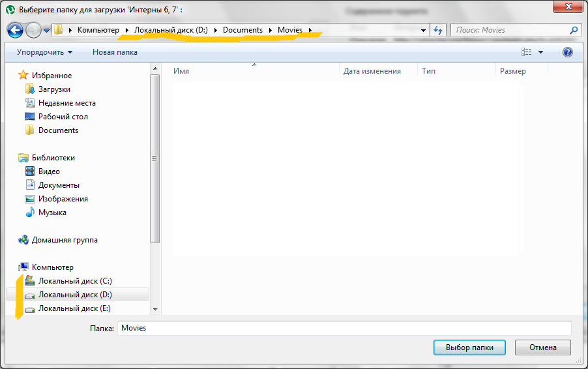
Task: Open the Упорядочить menu
Action: click(44, 52)
